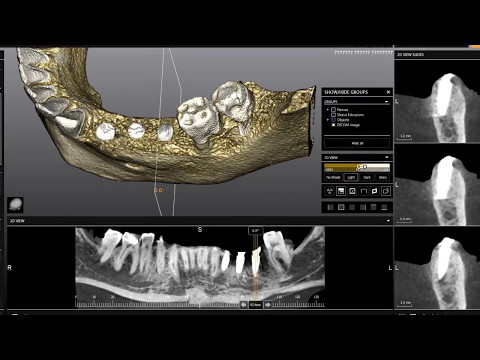The image size is (480, 360).
Task: Click the Hide all button
Action: [357, 143]
